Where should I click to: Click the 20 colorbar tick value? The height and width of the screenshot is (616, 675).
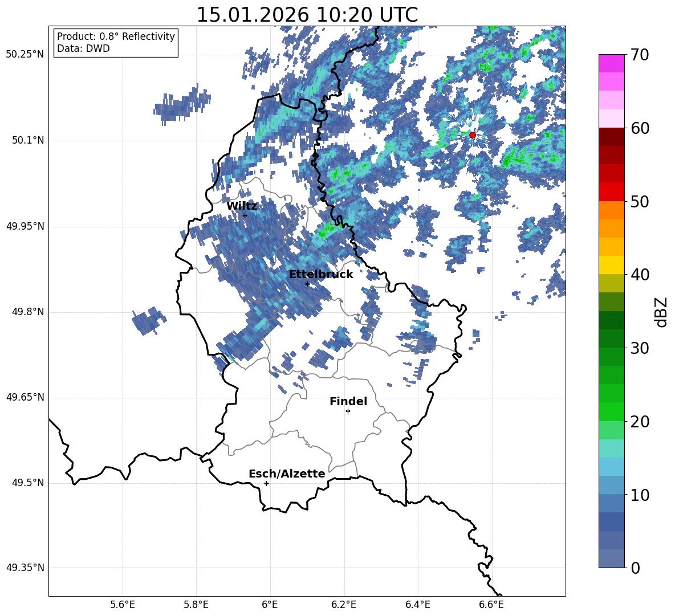640,422
